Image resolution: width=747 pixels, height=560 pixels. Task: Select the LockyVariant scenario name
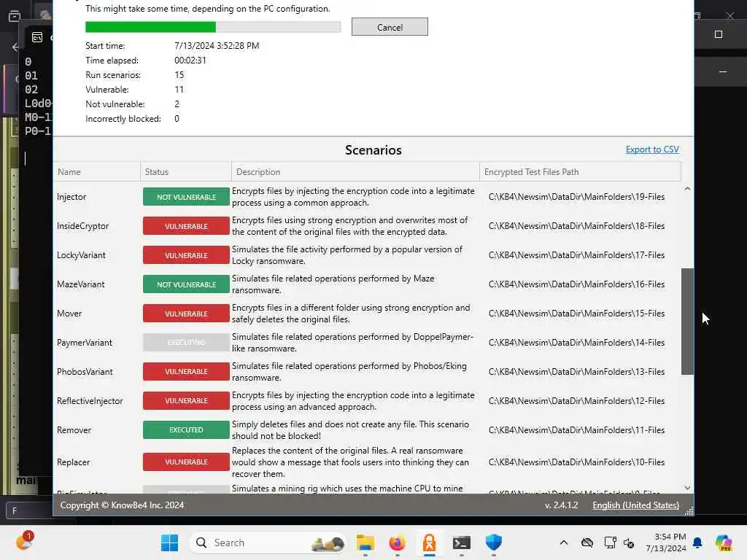click(x=81, y=255)
